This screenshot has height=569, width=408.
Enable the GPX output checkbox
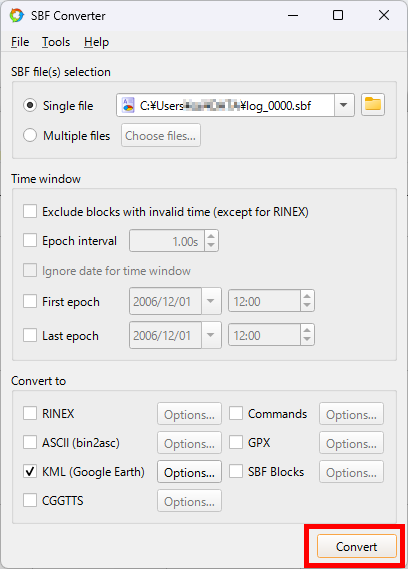tap(236, 442)
